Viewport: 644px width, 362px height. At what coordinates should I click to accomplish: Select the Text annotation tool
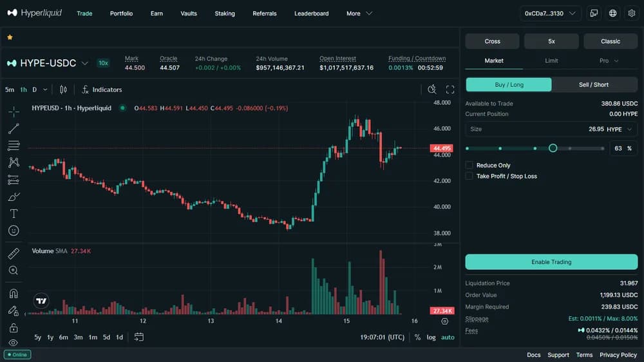click(14, 214)
